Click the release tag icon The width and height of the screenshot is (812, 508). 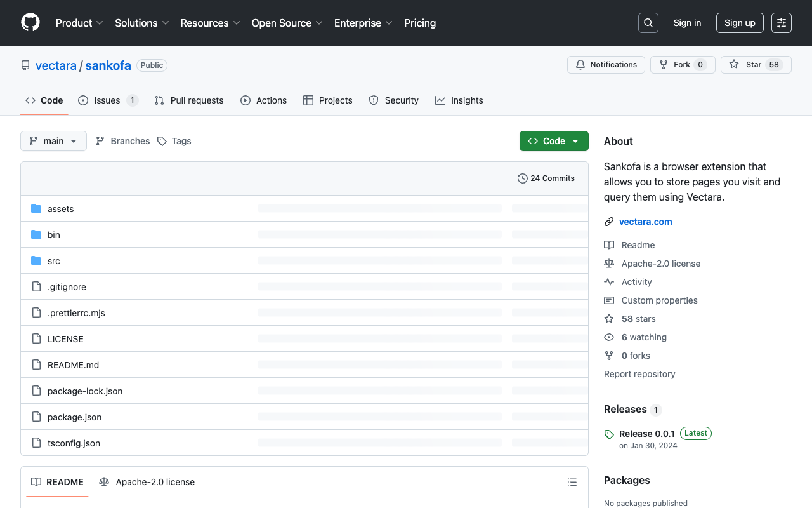(609, 434)
